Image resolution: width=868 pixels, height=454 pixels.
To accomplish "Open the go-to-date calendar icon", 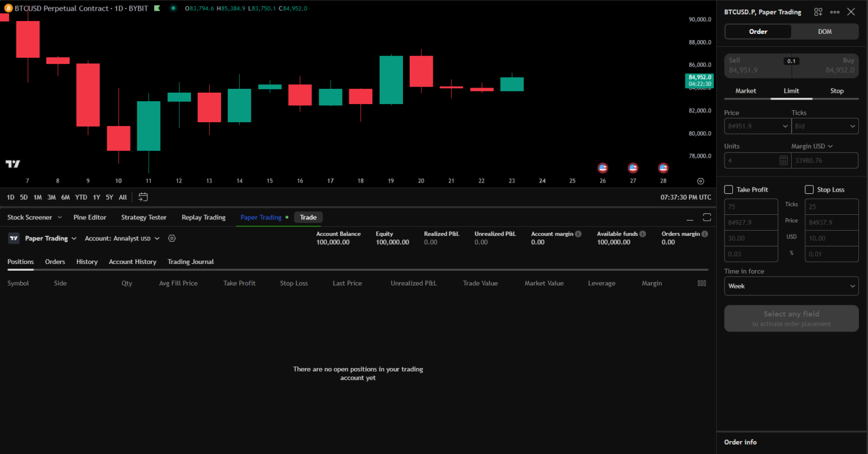I will [x=143, y=197].
